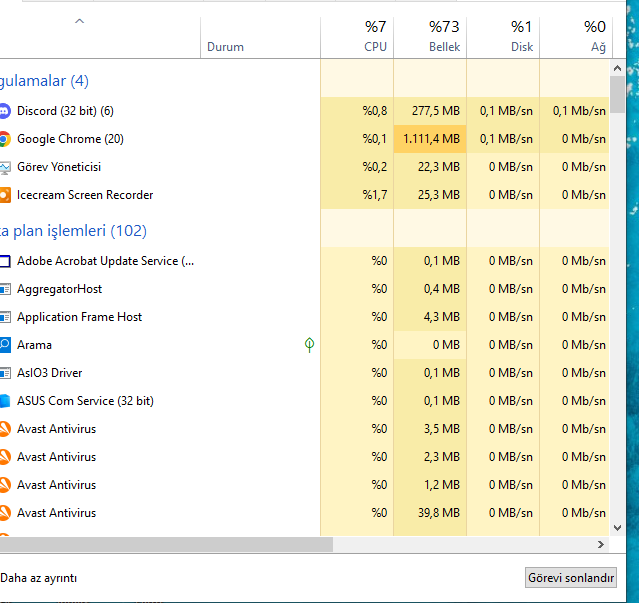The height and width of the screenshot is (603, 639).
Task: Click the Arama search process icon
Action: click(5, 345)
